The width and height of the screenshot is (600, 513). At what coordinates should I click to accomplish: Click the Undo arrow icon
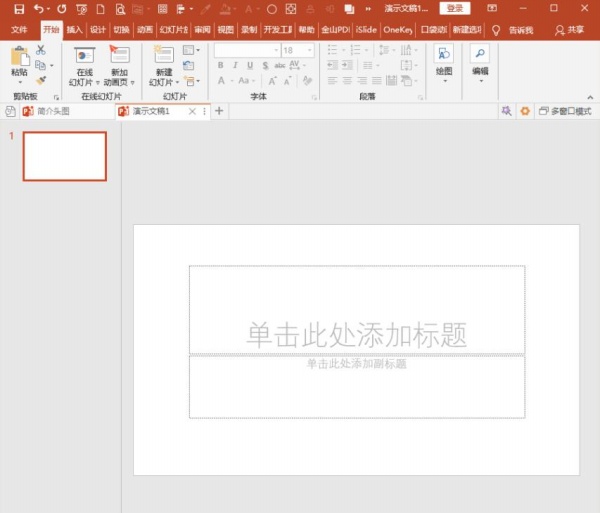pos(38,8)
